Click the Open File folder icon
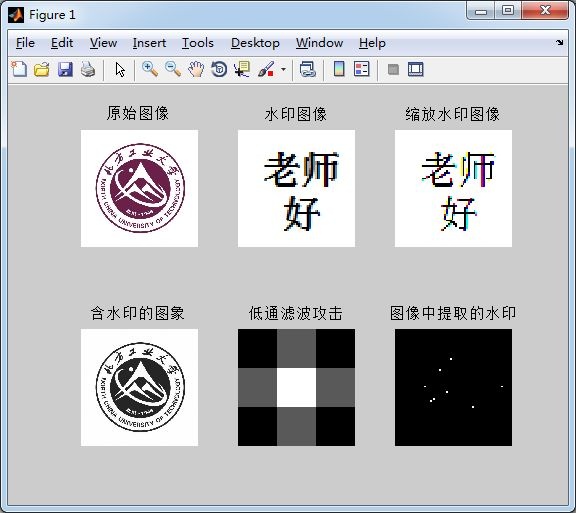Image resolution: width=576 pixels, height=513 pixels. [x=42, y=69]
